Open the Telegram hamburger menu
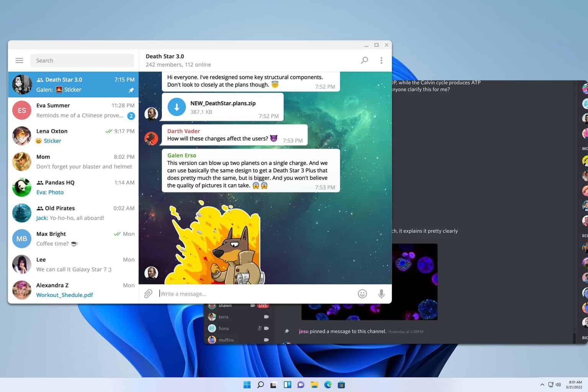This screenshot has width=588, height=392. coord(19,60)
